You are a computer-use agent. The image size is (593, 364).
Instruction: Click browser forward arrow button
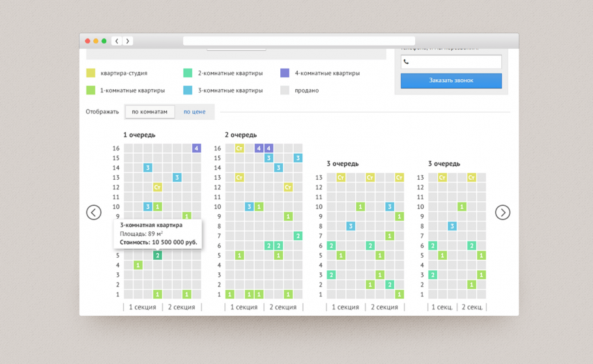point(128,41)
